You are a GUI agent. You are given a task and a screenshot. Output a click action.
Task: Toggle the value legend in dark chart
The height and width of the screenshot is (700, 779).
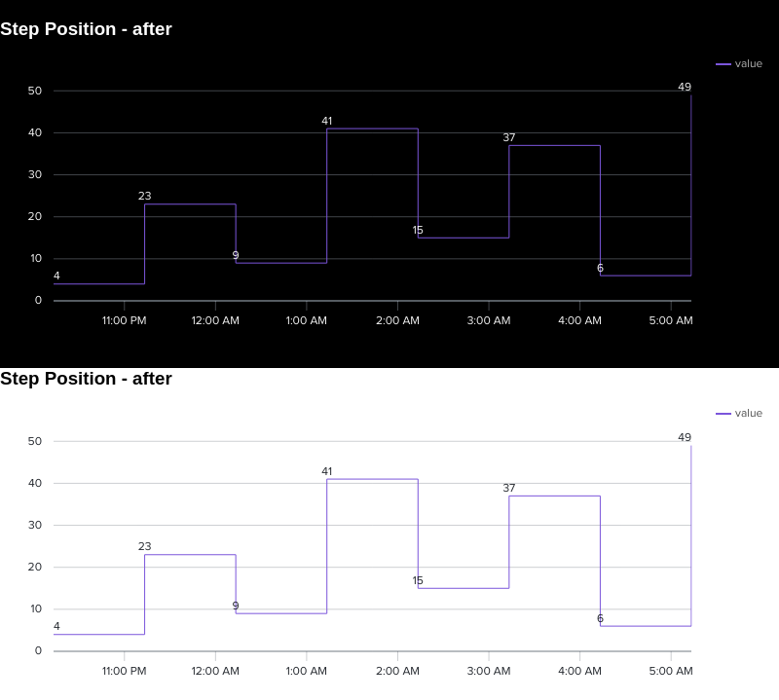(739, 63)
